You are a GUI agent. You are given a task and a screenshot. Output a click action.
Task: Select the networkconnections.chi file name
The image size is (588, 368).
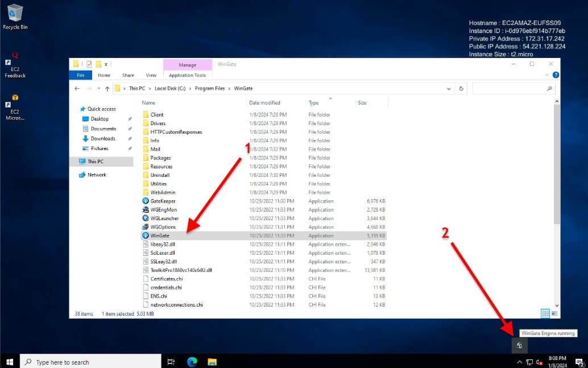tap(177, 305)
